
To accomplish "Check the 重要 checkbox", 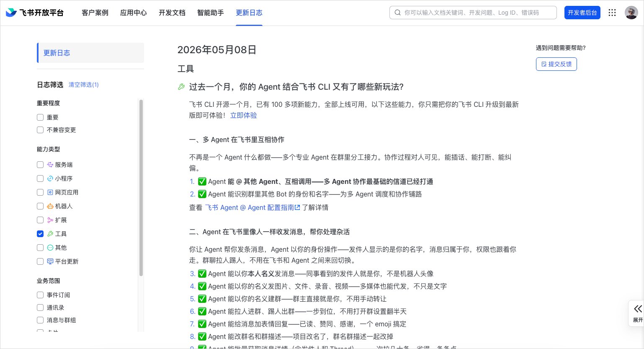I will point(40,117).
